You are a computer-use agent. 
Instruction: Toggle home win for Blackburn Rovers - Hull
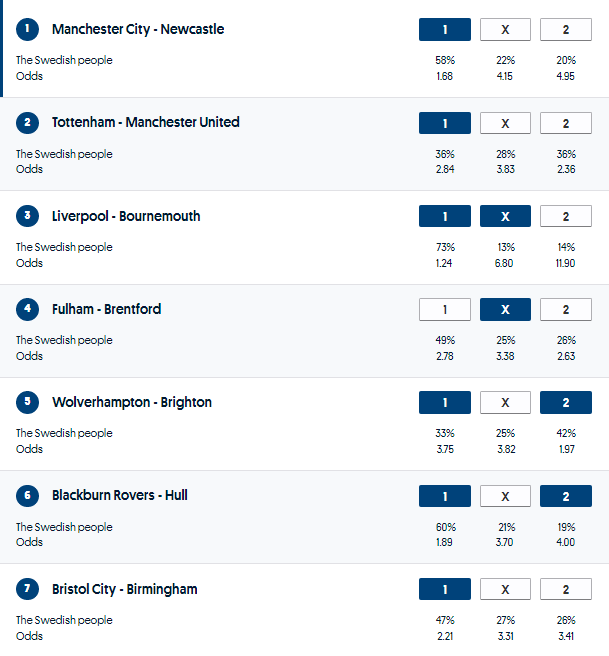445,496
